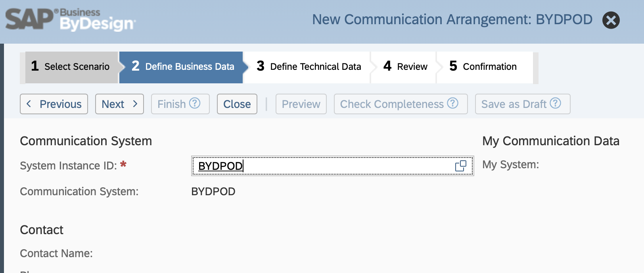Save the arrangement as draft

[x=514, y=104]
